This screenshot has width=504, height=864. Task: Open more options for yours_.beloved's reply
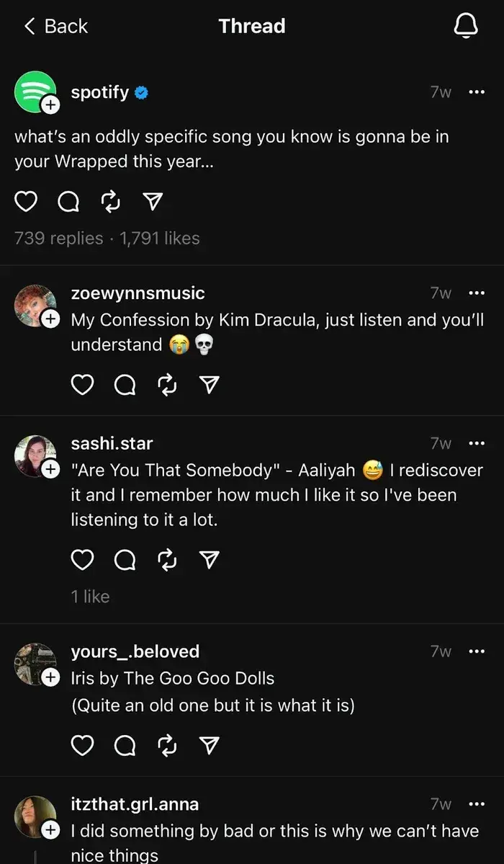[x=477, y=651]
